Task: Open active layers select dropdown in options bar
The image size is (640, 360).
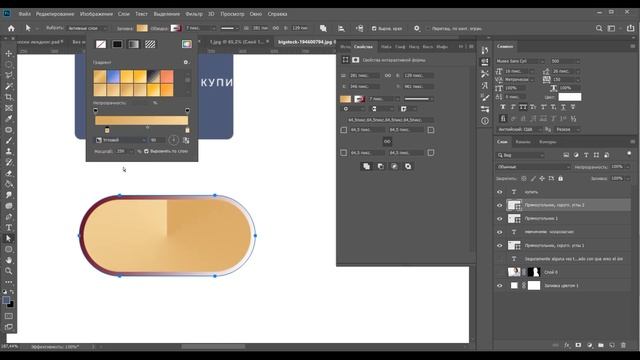Action: [x=87, y=28]
